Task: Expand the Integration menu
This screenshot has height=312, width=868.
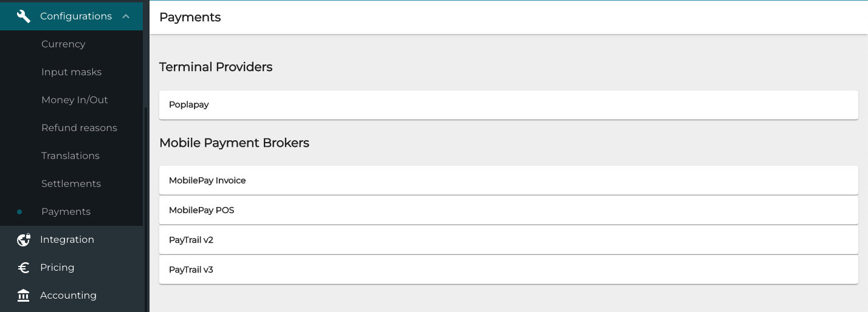Action: click(x=67, y=240)
